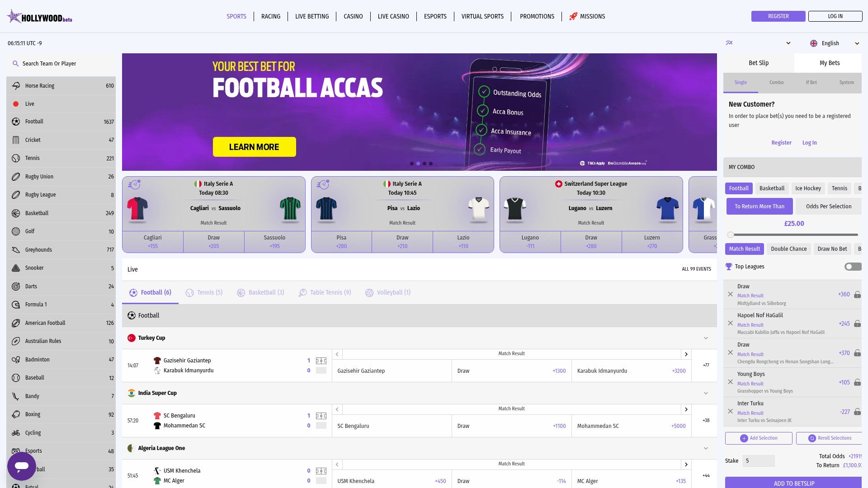Screen dimensions: 868x488
Task: Click the Hollywoodbets logo
Action: pos(40,17)
